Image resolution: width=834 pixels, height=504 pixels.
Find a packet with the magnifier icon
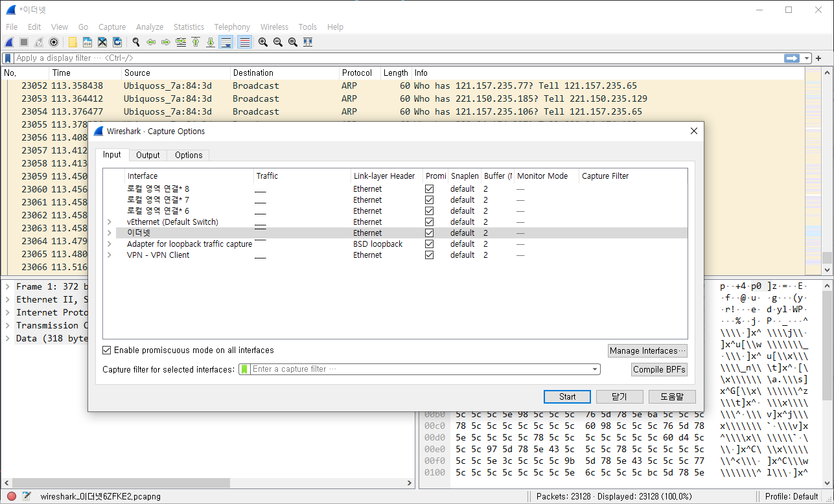136,42
